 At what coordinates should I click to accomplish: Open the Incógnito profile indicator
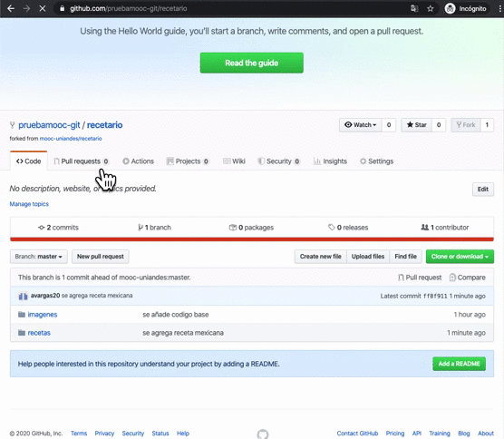465,8
